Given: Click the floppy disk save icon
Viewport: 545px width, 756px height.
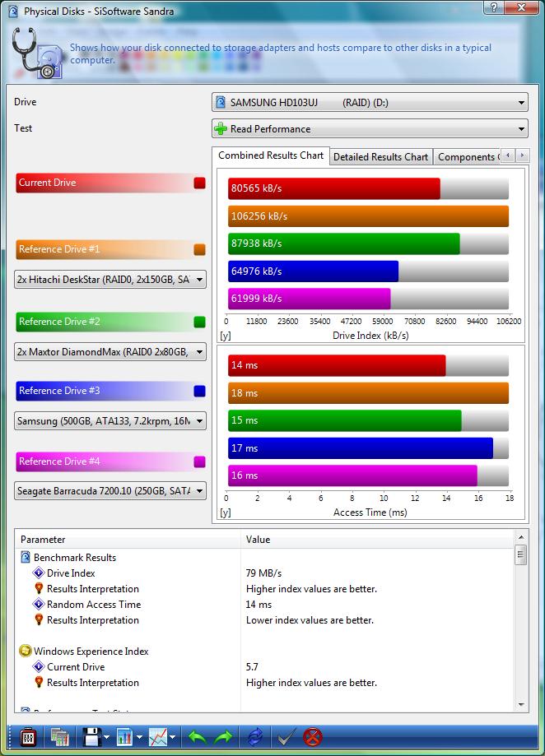Looking at the screenshot, I should (91, 737).
